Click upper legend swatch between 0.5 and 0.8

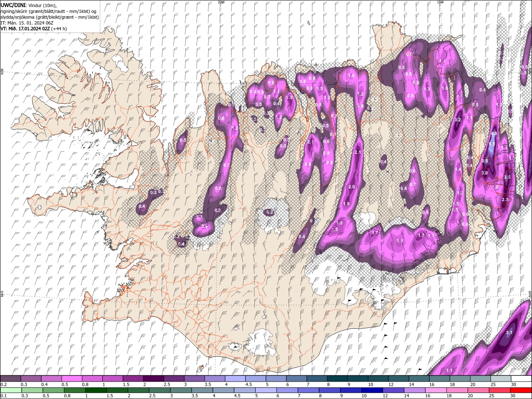[x=72, y=379]
